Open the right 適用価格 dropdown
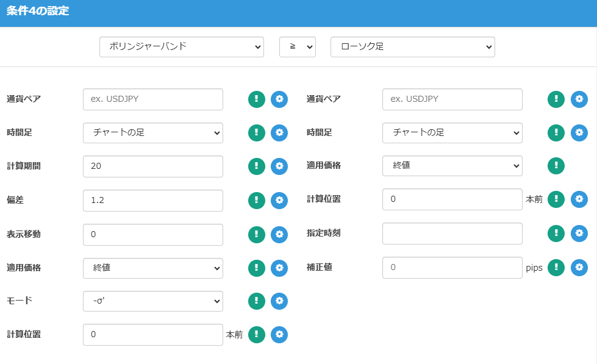597x364 pixels. 452,166
